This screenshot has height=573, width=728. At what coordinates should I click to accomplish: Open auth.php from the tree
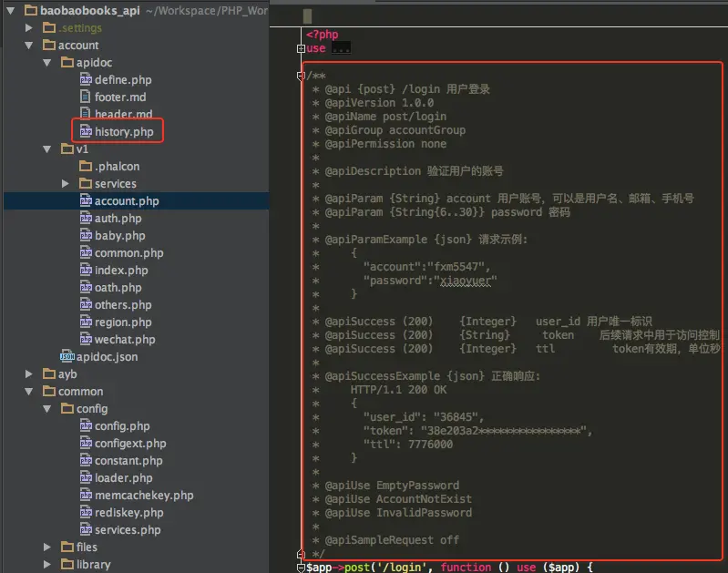118,219
